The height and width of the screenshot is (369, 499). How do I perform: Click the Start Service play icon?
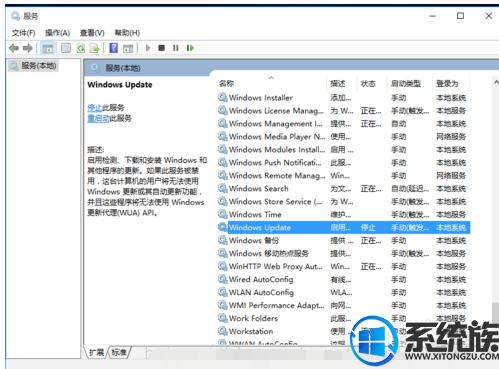pos(148,48)
